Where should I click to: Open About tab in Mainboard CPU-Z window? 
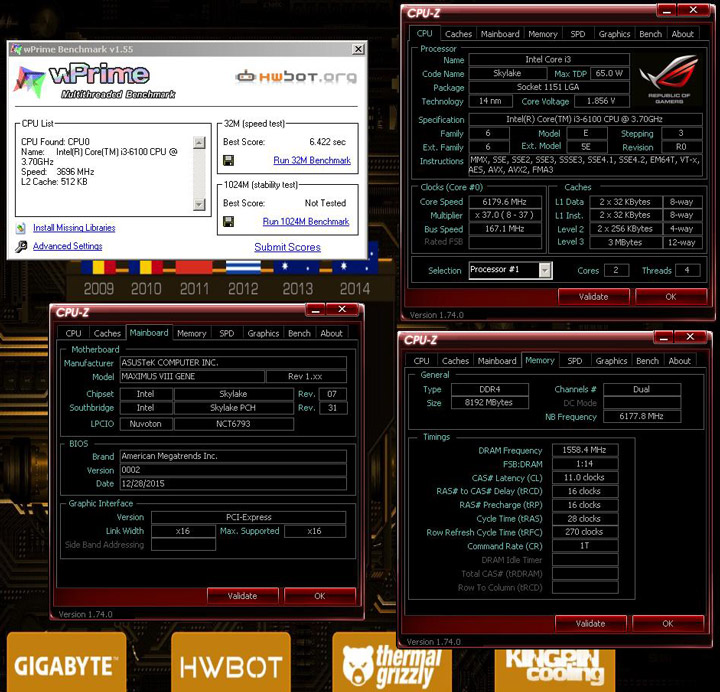tap(331, 333)
